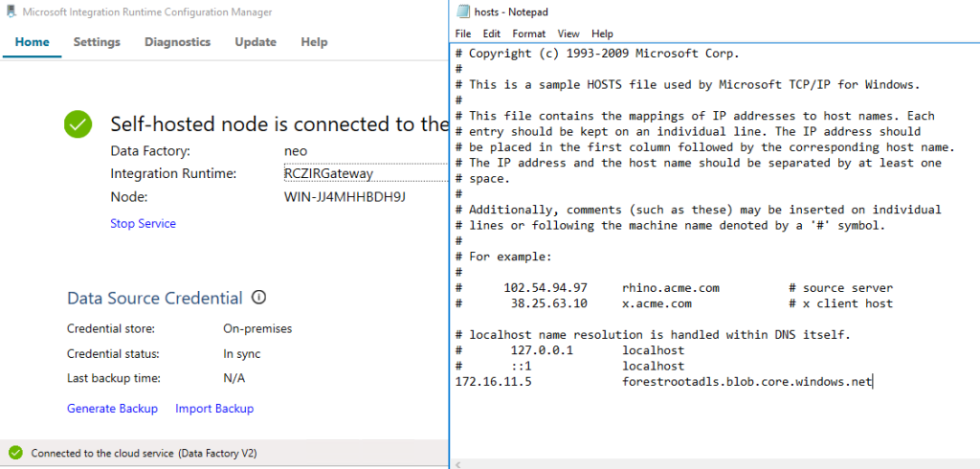
Task: Click forestrootadls.blob.core.windows.net in hosts file
Action: [746, 382]
